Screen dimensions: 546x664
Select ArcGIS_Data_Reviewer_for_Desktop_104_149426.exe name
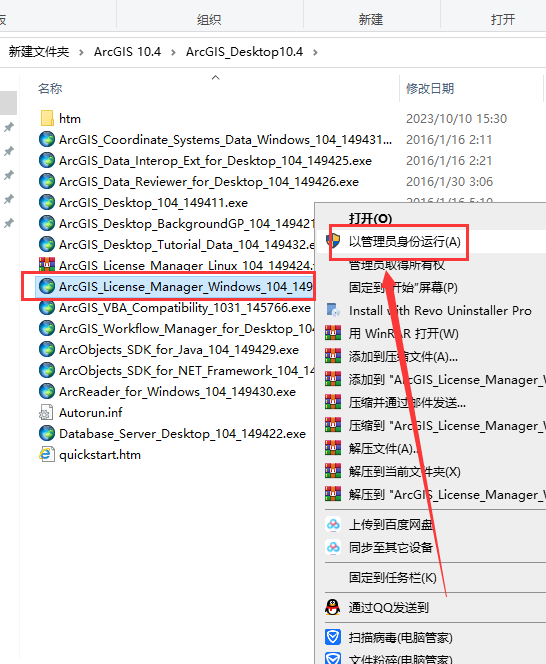(x=209, y=182)
